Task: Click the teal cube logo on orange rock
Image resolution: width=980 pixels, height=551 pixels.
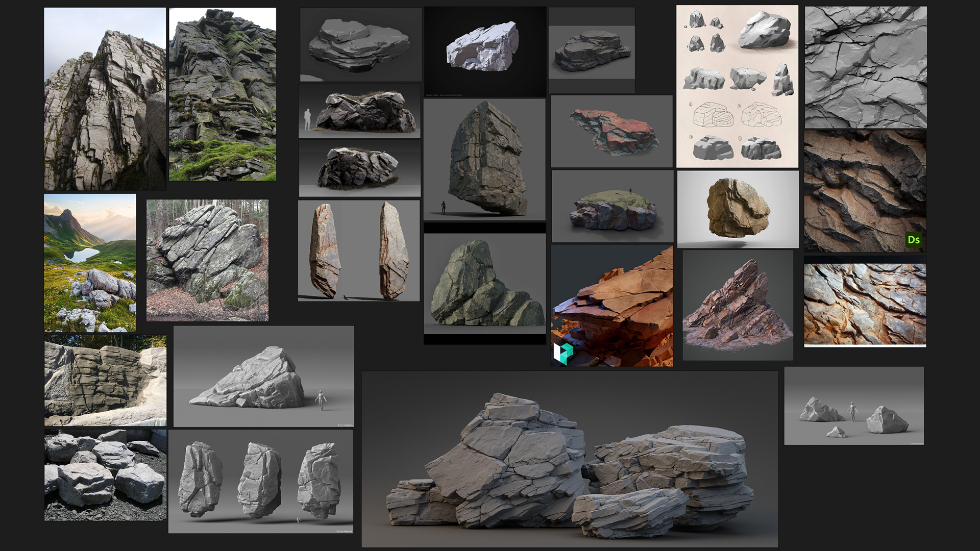Action: 563,353
